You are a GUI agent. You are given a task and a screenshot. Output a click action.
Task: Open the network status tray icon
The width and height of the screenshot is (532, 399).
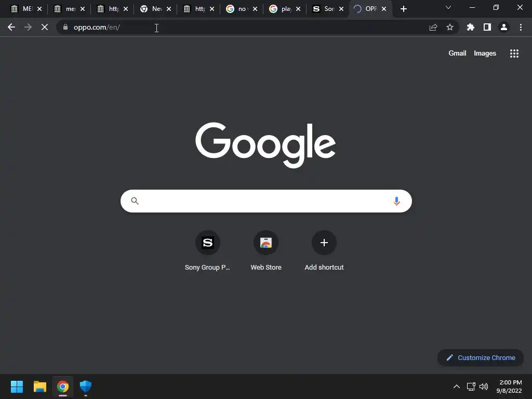(x=471, y=387)
